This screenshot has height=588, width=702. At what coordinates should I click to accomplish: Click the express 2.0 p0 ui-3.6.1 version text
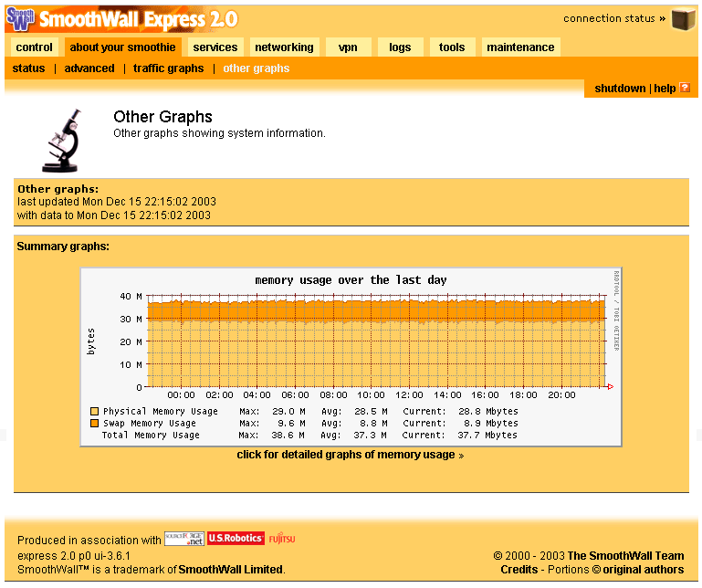point(74,556)
